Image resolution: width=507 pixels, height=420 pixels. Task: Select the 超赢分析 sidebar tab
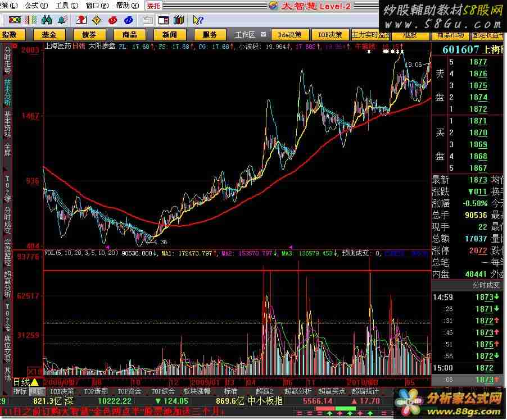point(7,284)
